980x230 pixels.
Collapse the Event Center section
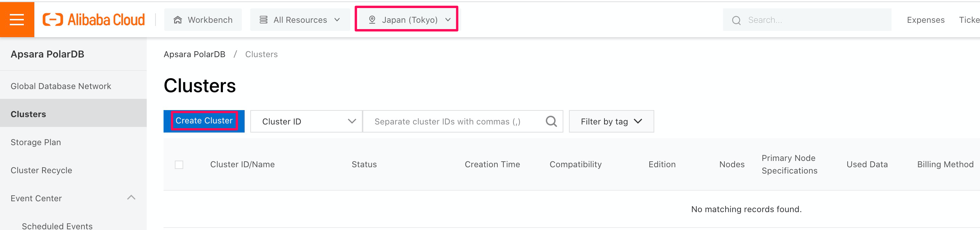point(131,198)
